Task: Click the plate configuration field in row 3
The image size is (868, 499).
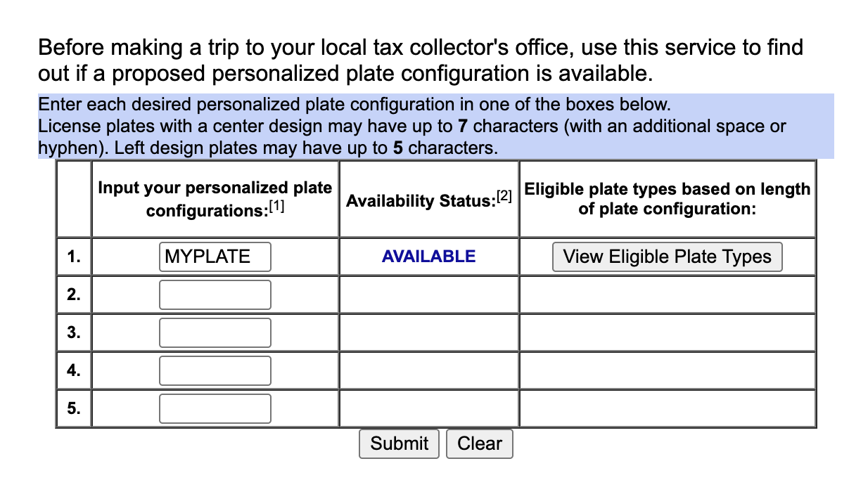Action: [x=215, y=332]
